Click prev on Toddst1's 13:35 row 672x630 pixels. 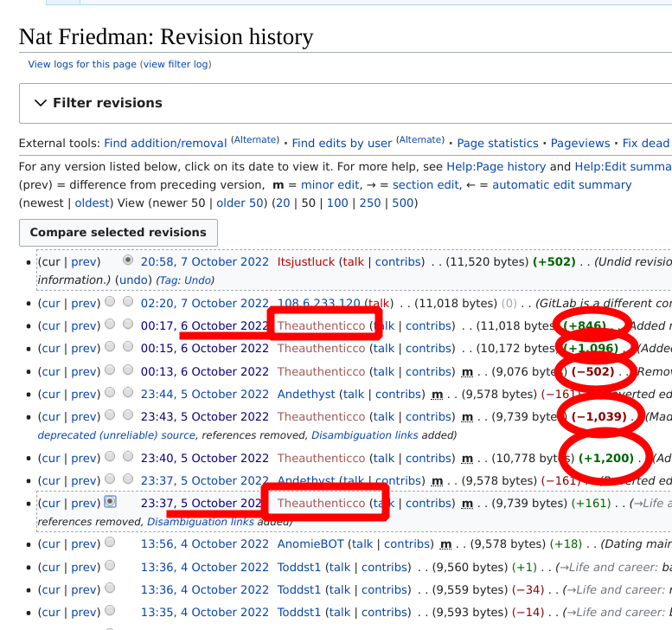point(84,613)
